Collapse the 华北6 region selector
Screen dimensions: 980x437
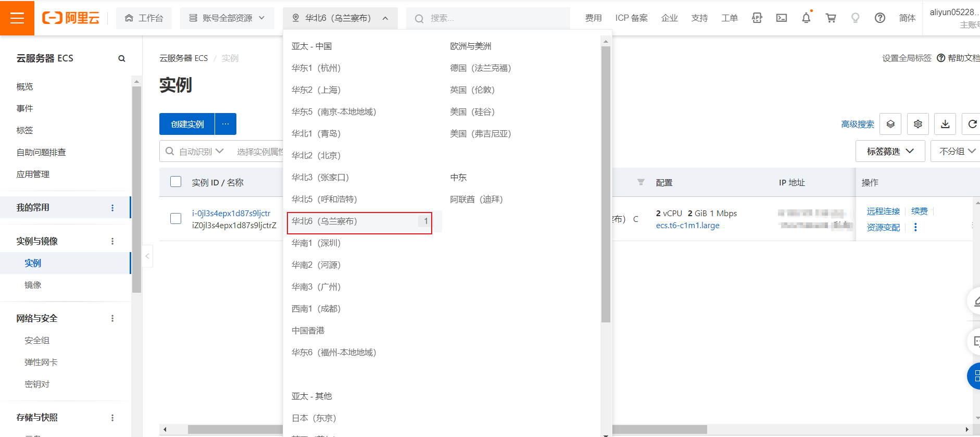(340, 18)
